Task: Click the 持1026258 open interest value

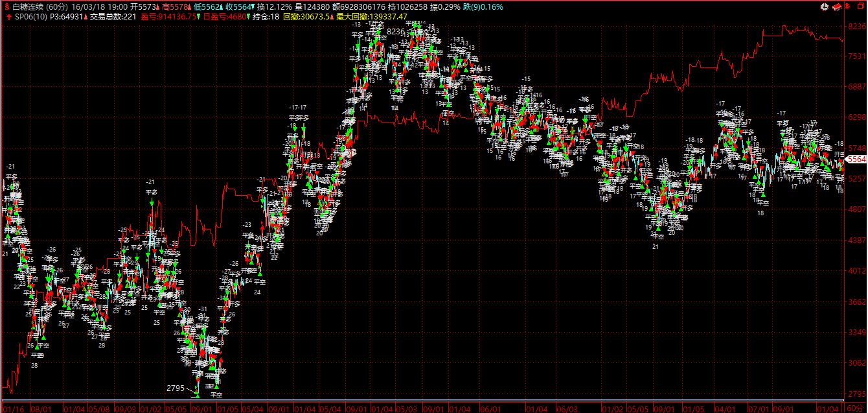Action: [409, 6]
